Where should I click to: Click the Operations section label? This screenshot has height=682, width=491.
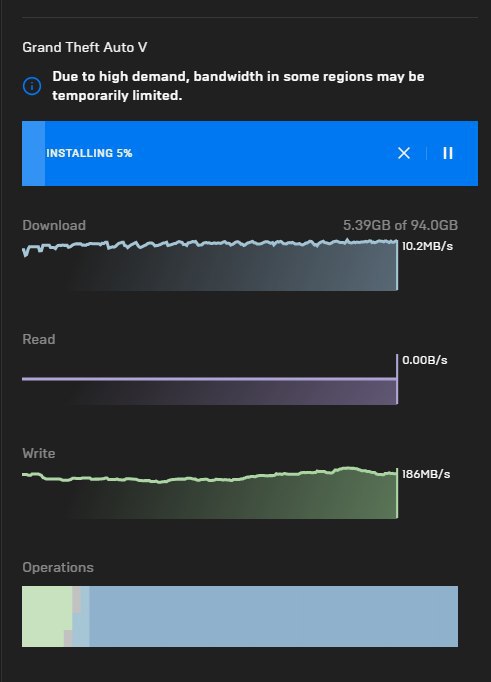point(58,567)
